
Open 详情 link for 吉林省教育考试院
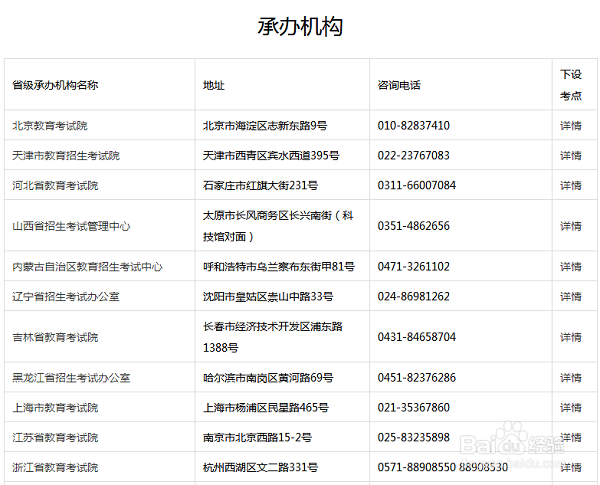click(x=571, y=337)
